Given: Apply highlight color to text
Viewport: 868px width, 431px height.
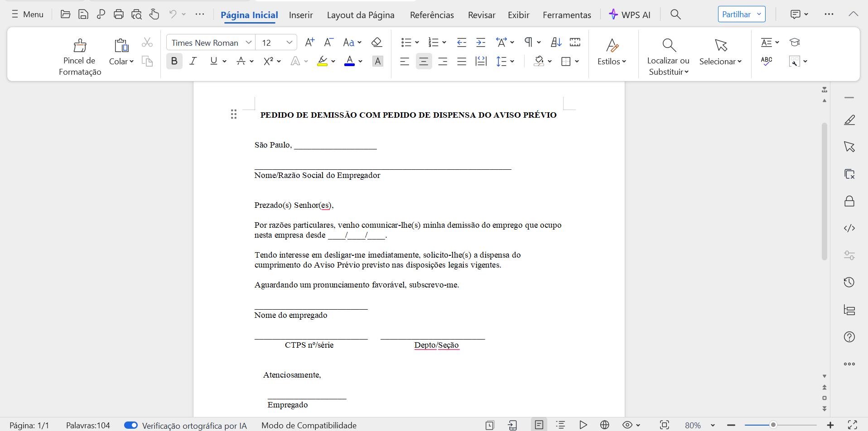Looking at the screenshot, I should tap(323, 61).
